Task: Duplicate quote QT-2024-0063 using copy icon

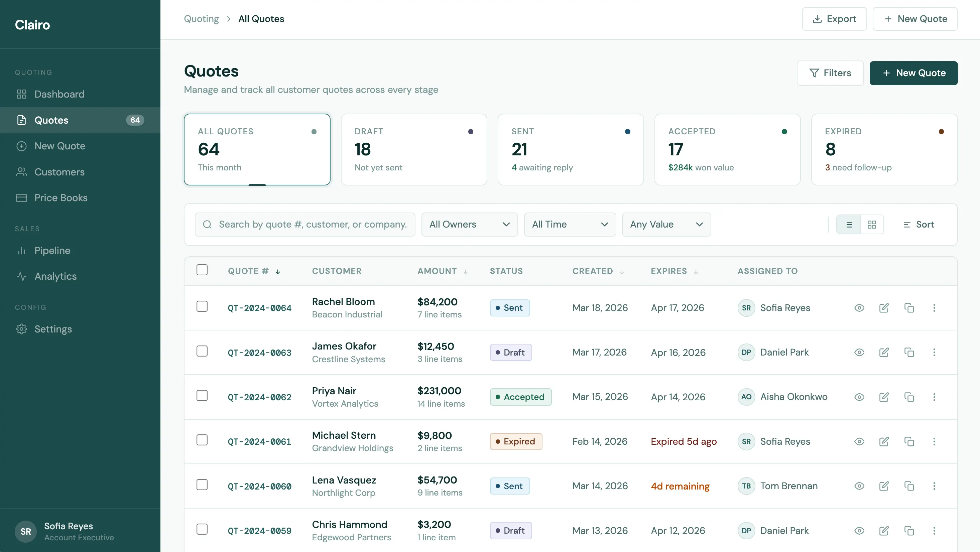Action: (x=909, y=352)
